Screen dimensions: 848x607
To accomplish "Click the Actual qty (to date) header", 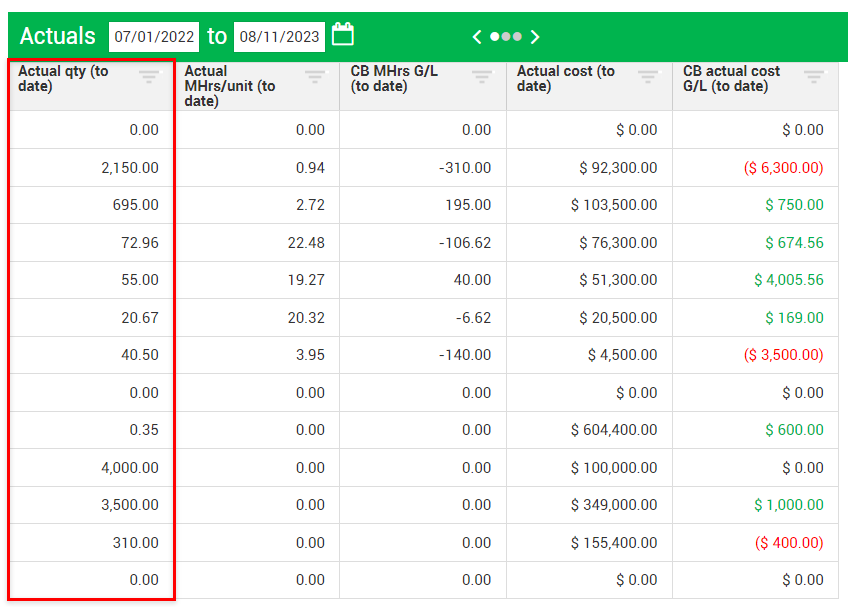I will [x=64, y=79].
